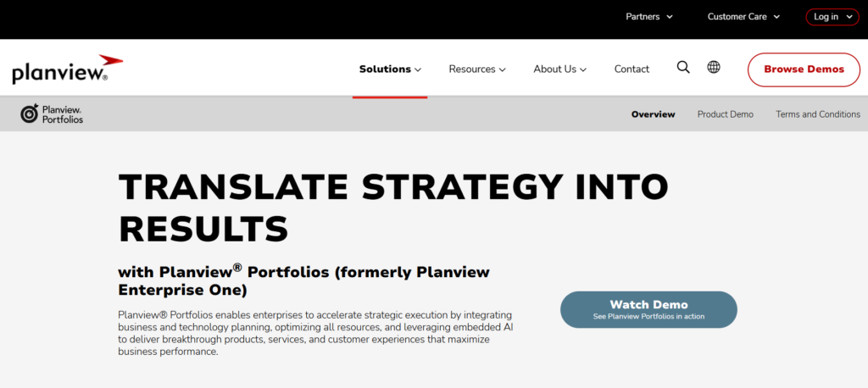Click the chevron next to About Us
The width and height of the screenshot is (868, 388).
(583, 70)
